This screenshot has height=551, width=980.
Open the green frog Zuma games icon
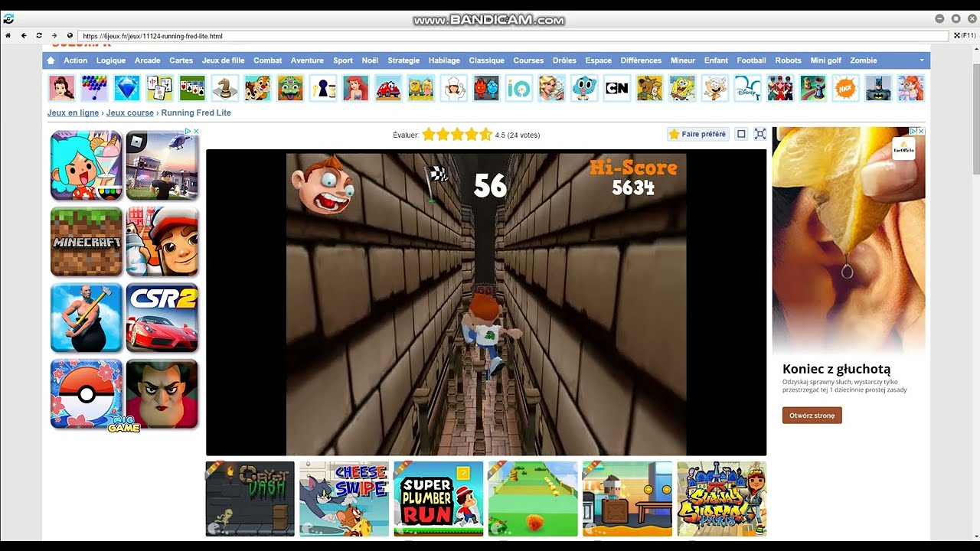290,88
